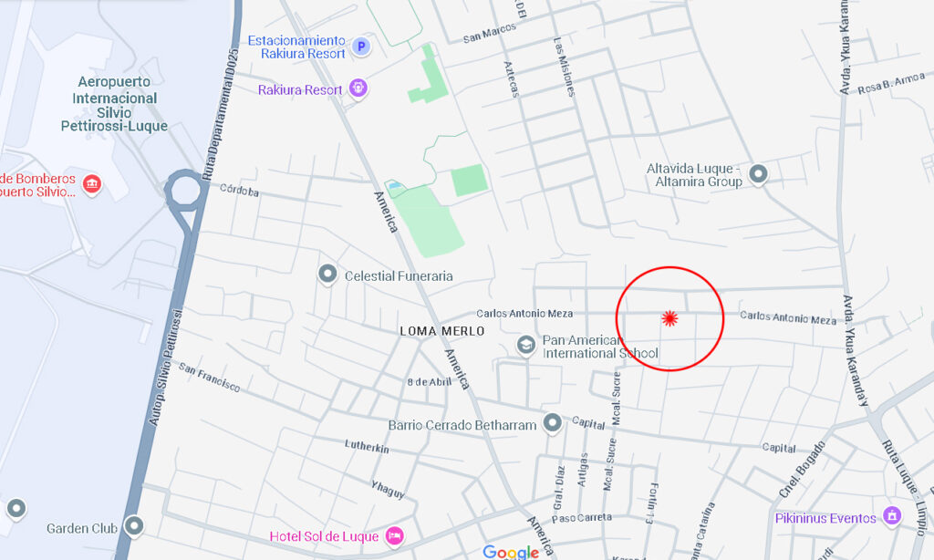The image size is (934, 560).
Task: Select the Rakiura Resort text label
Action: tap(300, 90)
